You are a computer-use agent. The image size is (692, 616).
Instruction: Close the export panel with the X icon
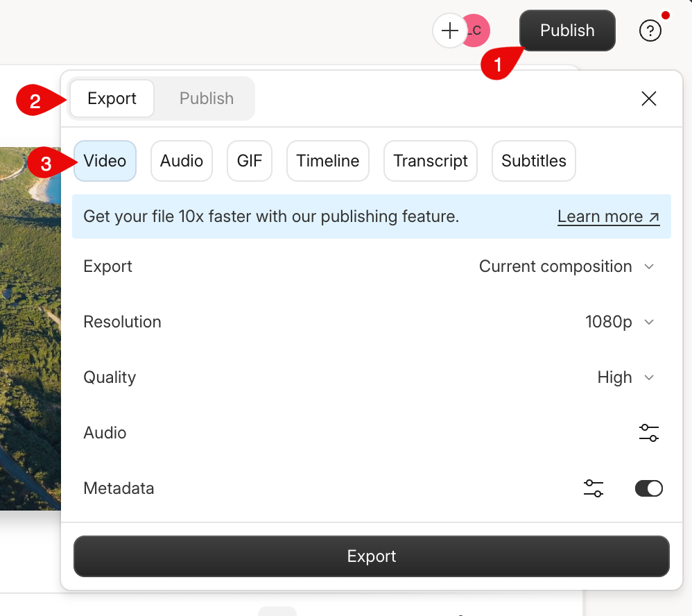tap(649, 99)
